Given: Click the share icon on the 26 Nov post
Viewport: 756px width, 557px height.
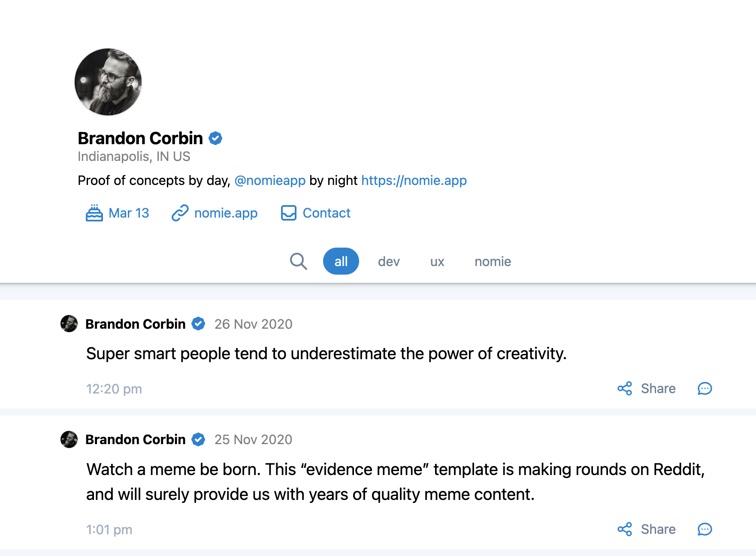Looking at the screenshot, I should coord(625,389).
